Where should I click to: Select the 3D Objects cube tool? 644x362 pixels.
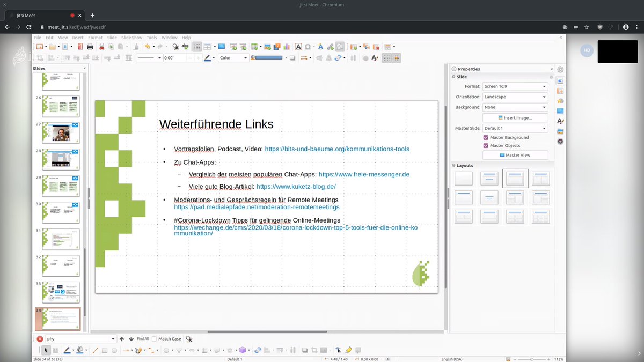[x=243, y=350]
